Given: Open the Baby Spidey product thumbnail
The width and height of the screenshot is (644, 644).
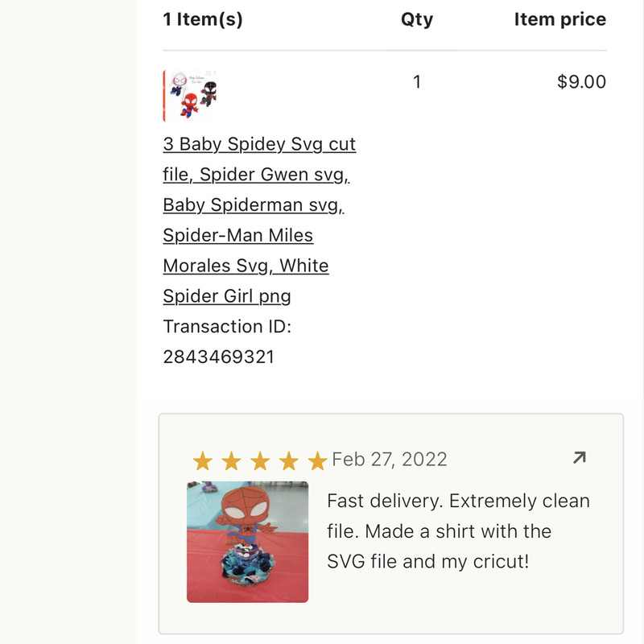Looking at the screenshot, I should point(190,96).
